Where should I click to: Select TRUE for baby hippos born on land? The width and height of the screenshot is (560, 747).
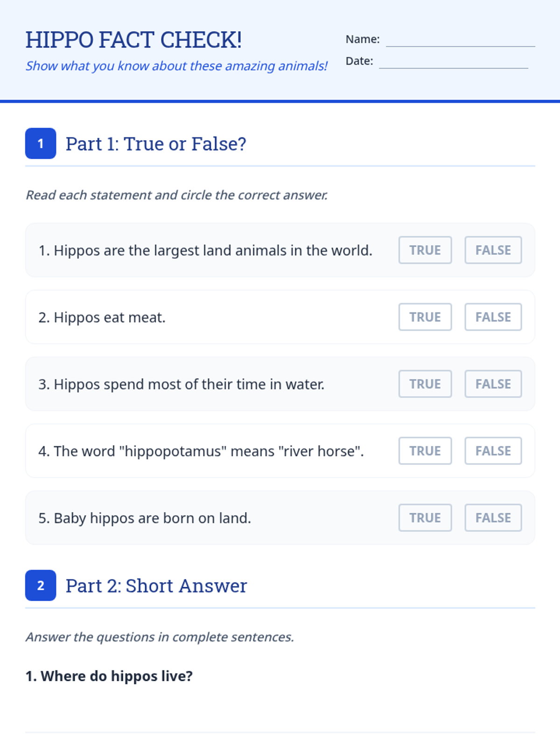425,518
